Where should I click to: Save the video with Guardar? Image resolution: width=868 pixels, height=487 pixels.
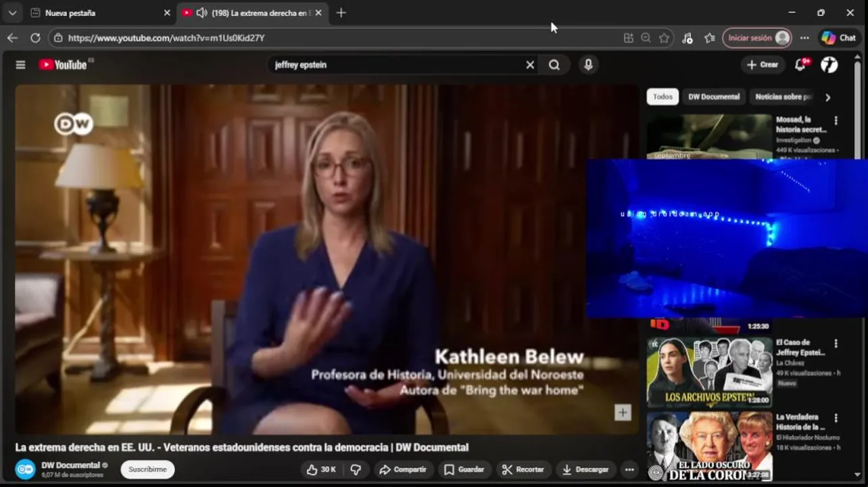pyautogui.click(x=464, y=469)
